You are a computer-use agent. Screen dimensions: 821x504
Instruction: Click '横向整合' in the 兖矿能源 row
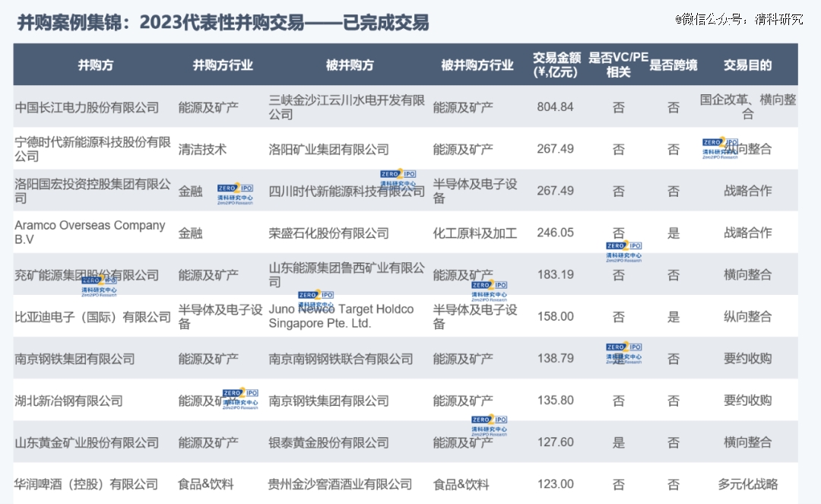748,274
